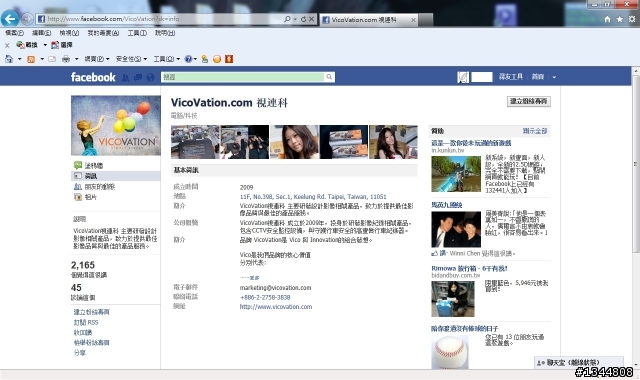Open the http://www.vicovation.com website link
The image size is (640, 380).
pos(276,307)
